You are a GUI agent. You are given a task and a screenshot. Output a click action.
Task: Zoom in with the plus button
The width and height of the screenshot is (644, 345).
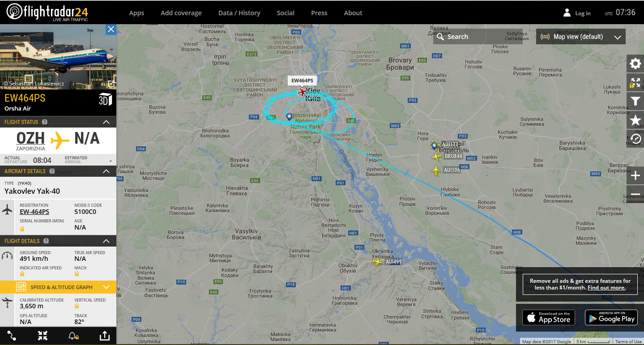(x=635, y=176)
